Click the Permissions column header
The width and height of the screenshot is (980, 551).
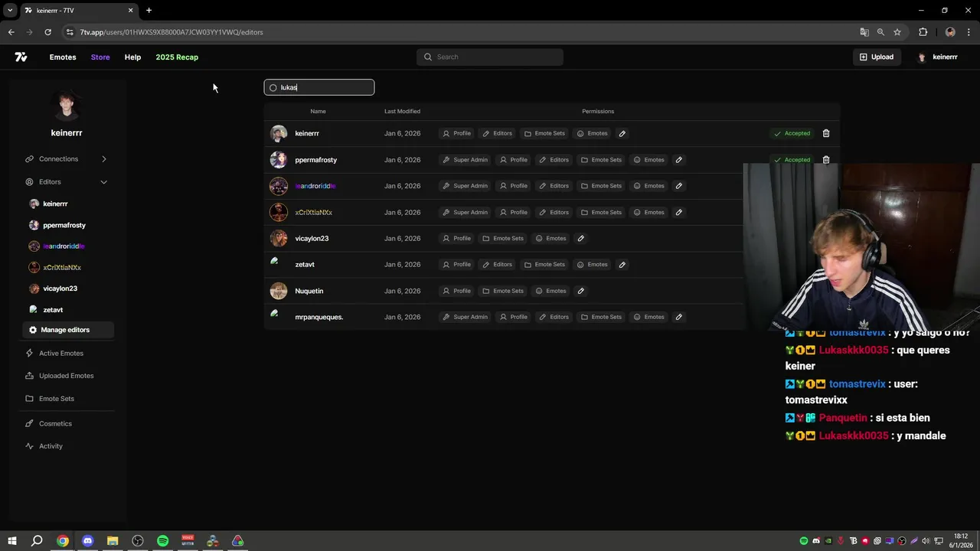598,111
